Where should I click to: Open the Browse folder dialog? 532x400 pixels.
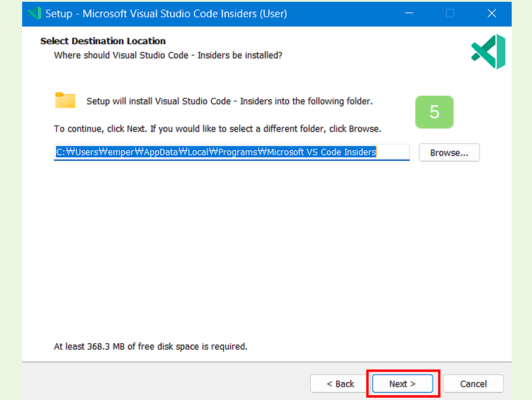point(449,152)
